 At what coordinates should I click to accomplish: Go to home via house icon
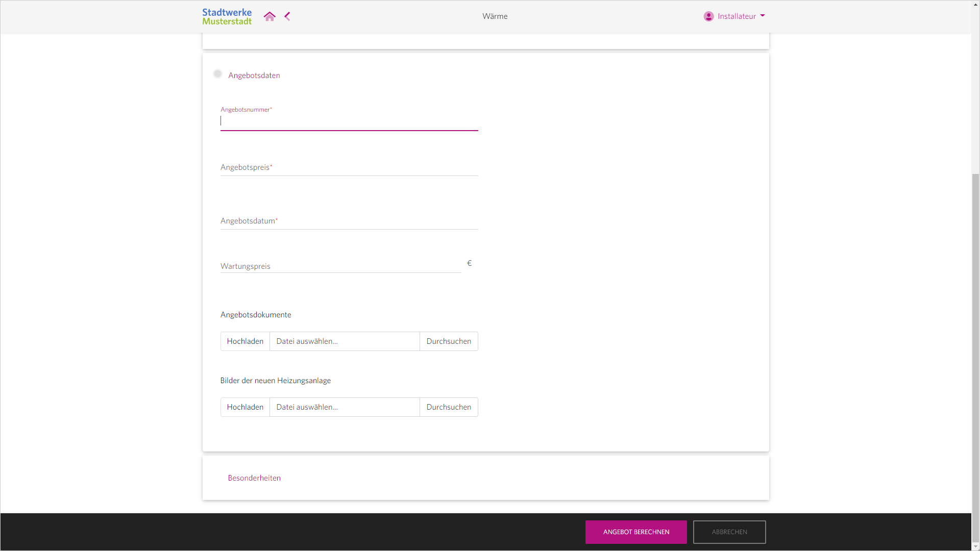pos(269,16)
